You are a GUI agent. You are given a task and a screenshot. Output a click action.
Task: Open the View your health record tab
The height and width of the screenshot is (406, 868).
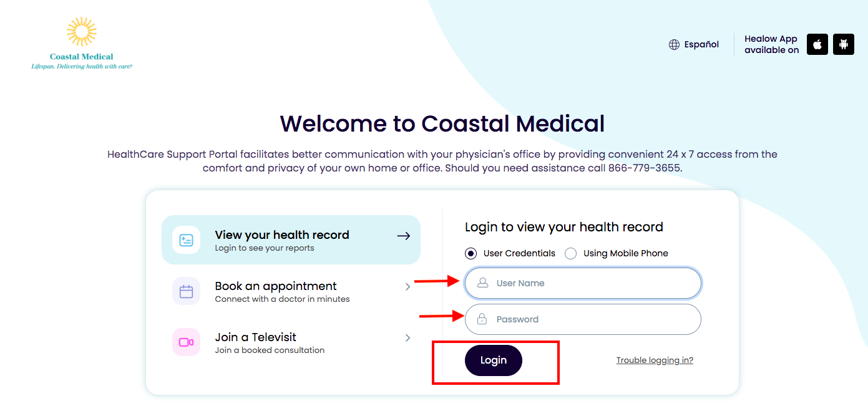[x=291, y=240]
